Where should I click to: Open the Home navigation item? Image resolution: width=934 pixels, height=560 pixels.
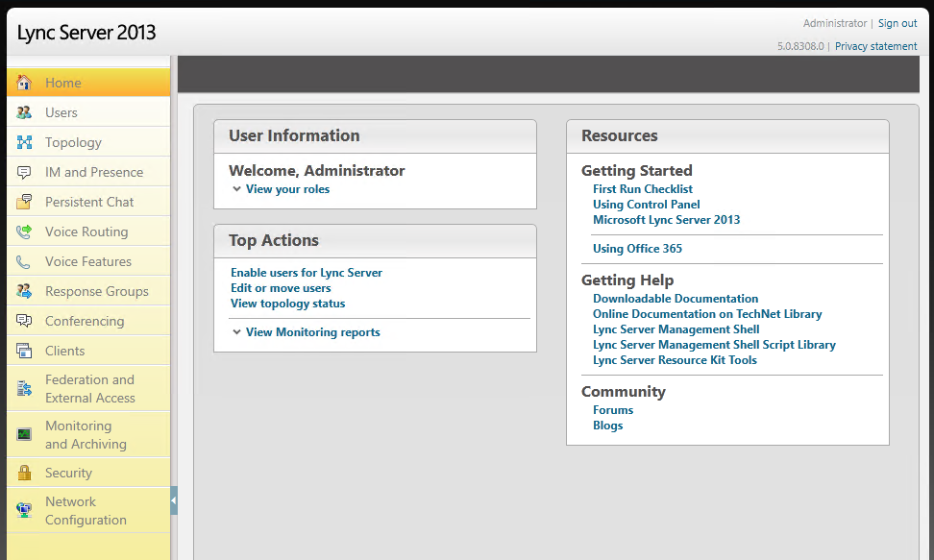point(88,83)
